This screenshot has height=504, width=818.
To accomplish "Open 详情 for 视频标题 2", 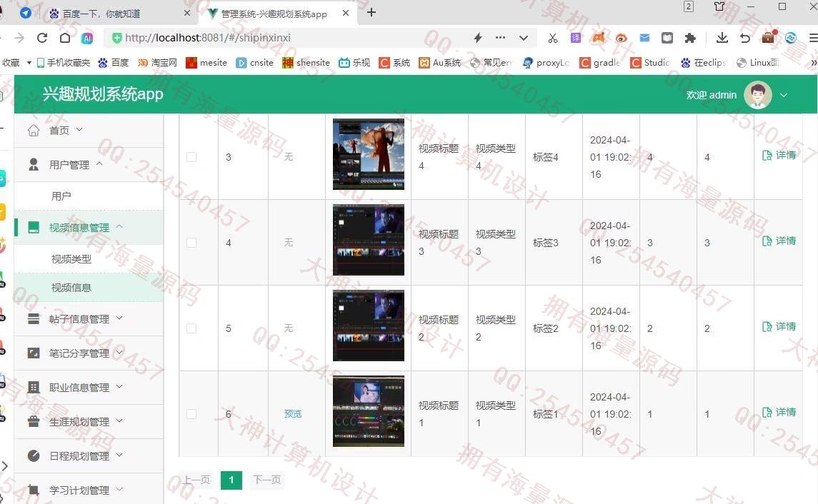I will (x=779, y=326).
